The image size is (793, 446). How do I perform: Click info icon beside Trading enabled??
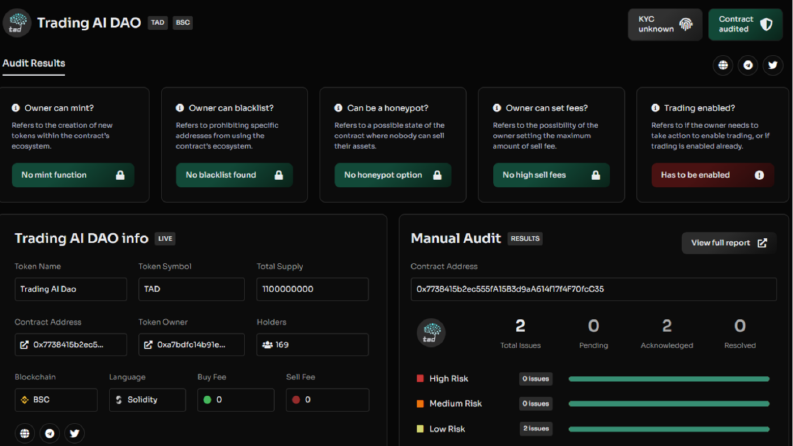pos(655,108)
